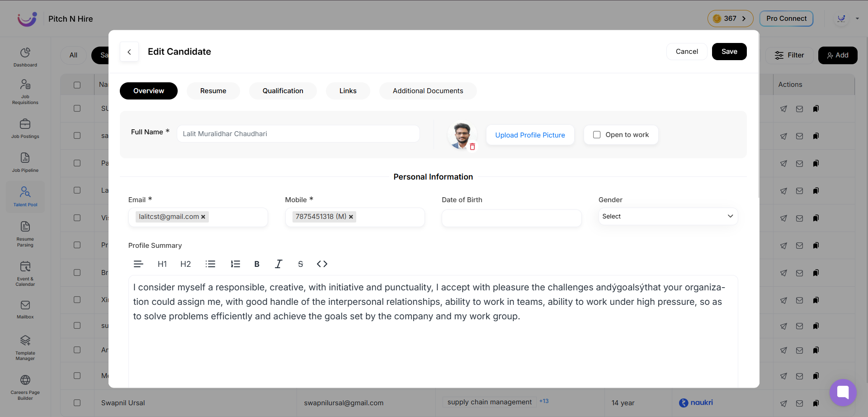Screen dimensions: 868x417
Task: Click inside the Profile Summary text area
Action: (433, 332)
